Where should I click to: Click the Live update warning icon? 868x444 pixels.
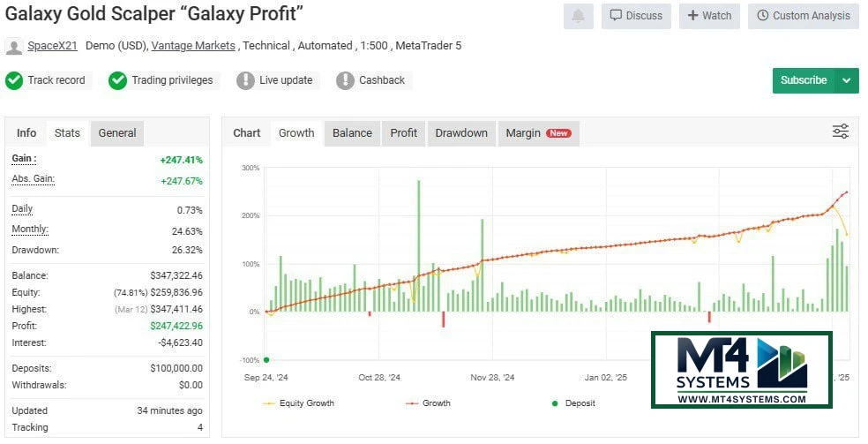click(245, 80)
